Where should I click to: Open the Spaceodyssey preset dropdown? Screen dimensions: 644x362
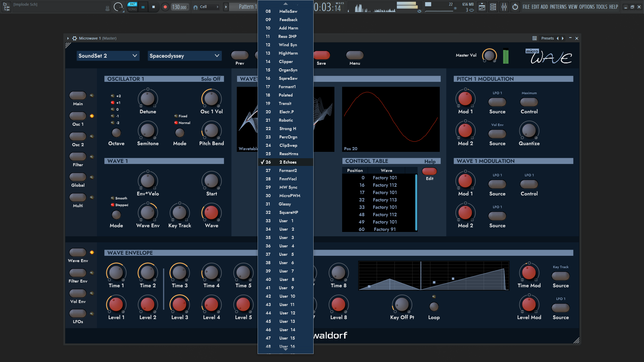point(184,56)
